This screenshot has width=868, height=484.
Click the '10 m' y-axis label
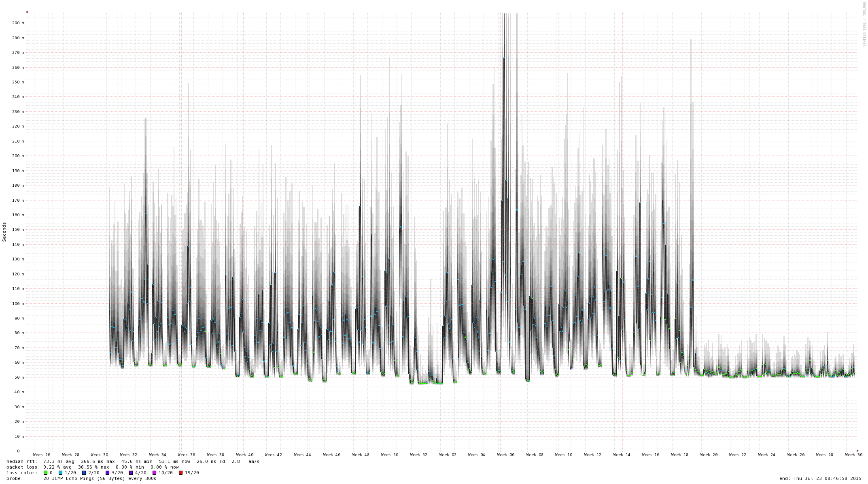[19, 437]
